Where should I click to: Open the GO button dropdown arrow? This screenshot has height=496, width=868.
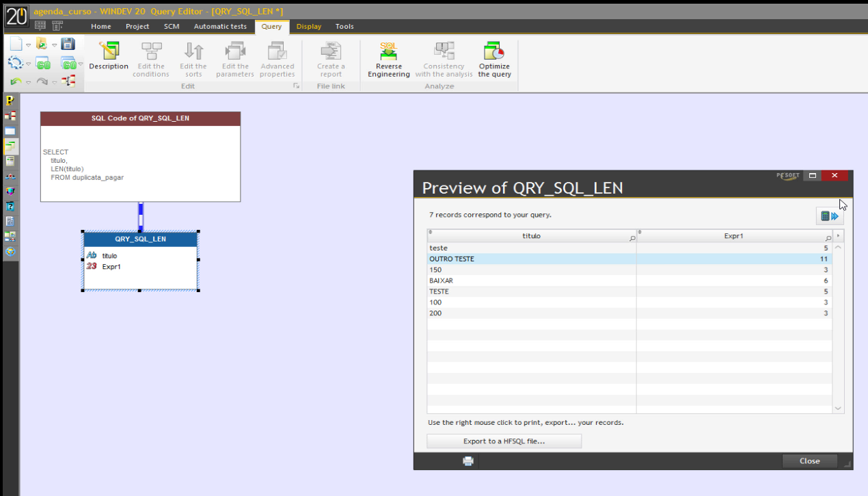81,64
